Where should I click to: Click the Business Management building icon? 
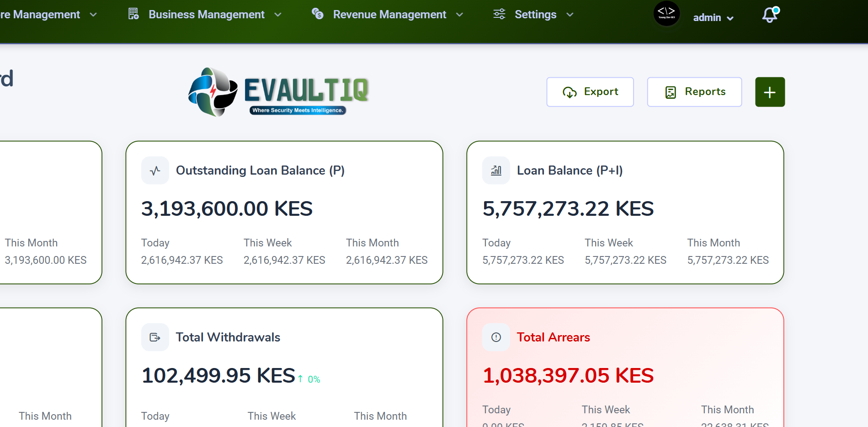(x=133, y=14)
